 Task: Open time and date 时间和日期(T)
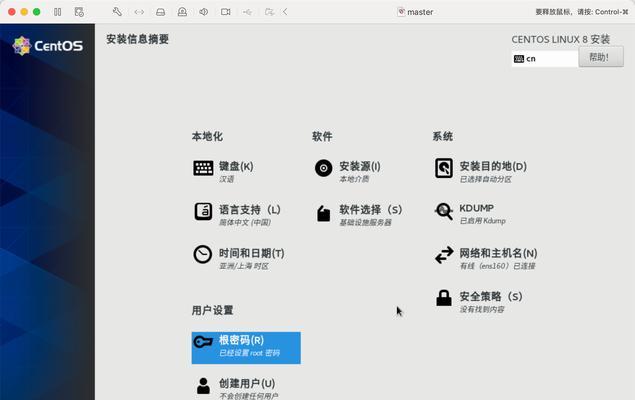[239, 258]
